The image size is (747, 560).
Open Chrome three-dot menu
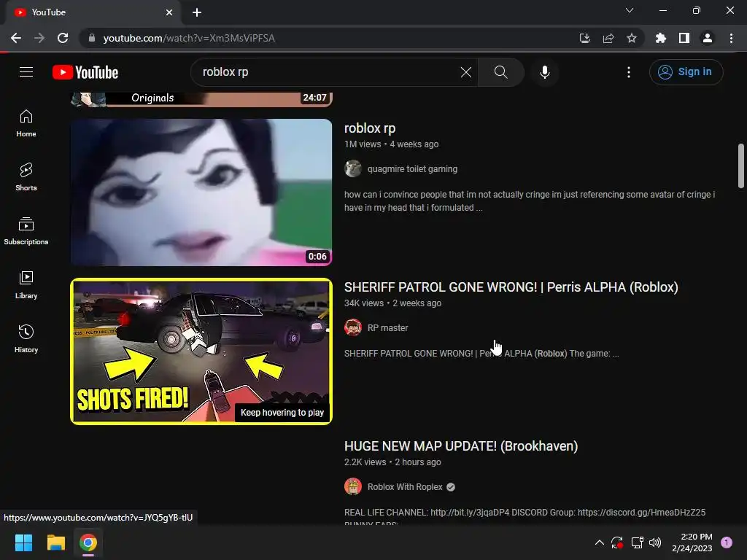[x=731, y=38]
